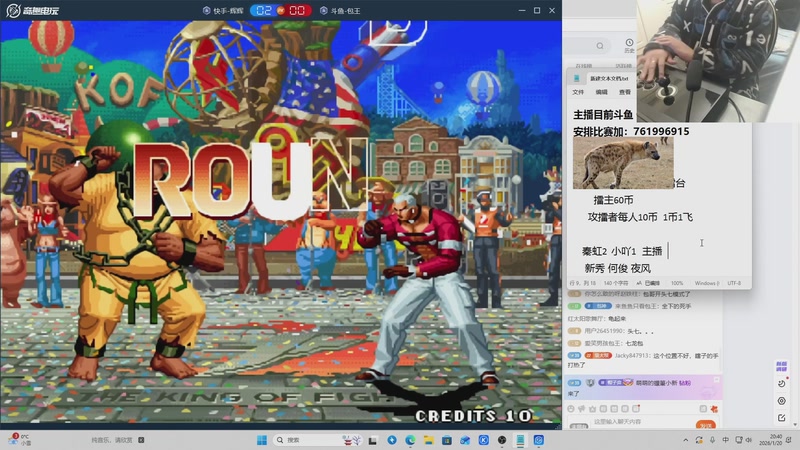Viewport: 800px width, 450px height.
Task: Click the orange send button in chat
Action: [706, 425]
